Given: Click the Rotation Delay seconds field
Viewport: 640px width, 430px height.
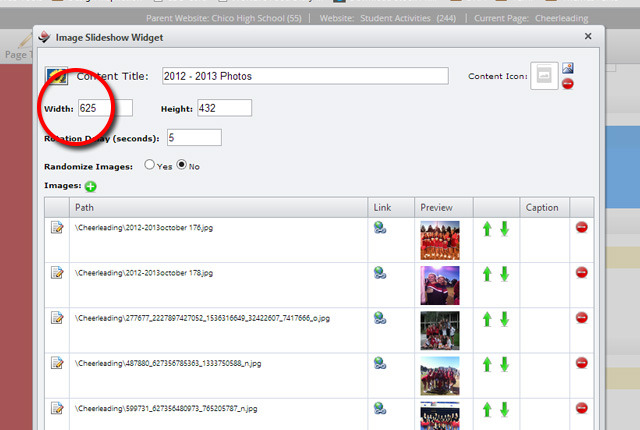Looking at the screenshot, I should 194,137.
